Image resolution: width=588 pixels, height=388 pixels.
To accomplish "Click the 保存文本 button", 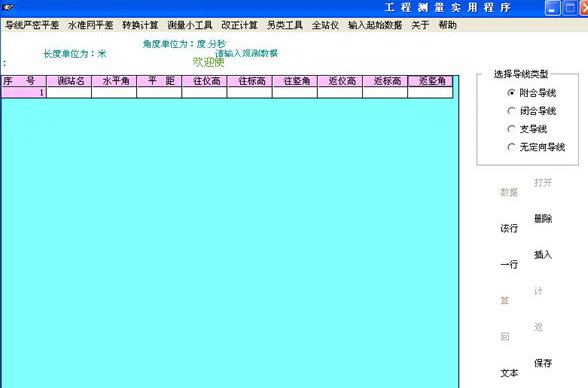I will 526,368.
